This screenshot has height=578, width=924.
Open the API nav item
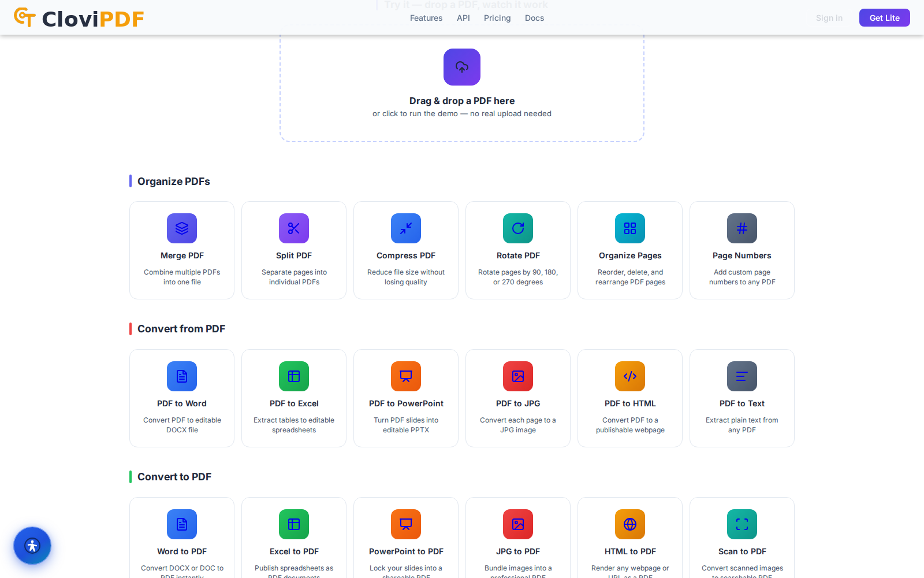pyautogui.click(x=463, y=18)
